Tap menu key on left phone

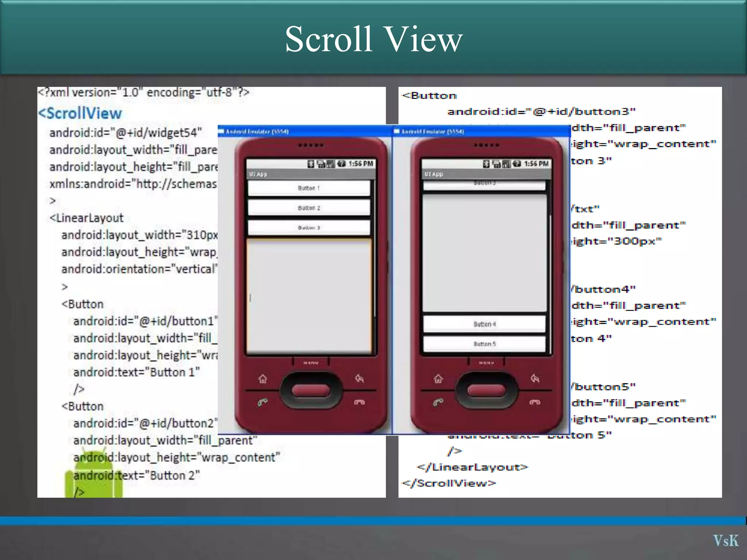click(311, 362)
